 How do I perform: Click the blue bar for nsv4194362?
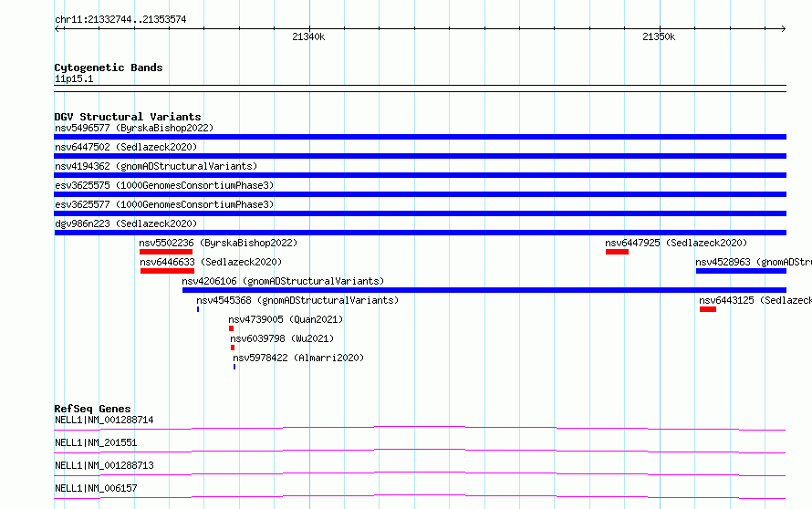[420, 175]
